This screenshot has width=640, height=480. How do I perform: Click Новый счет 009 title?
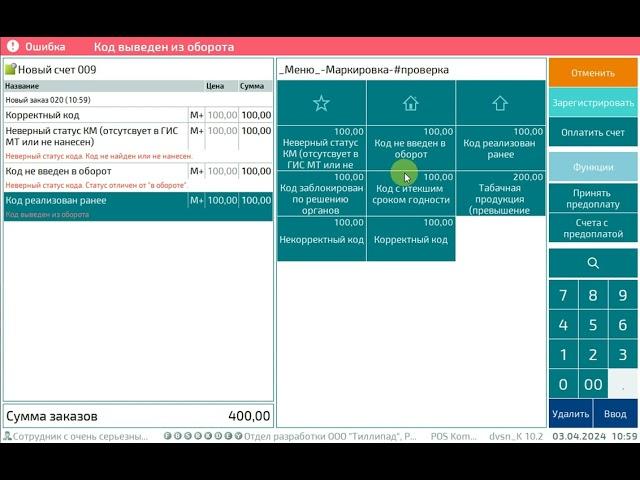(x=57, y=69)
